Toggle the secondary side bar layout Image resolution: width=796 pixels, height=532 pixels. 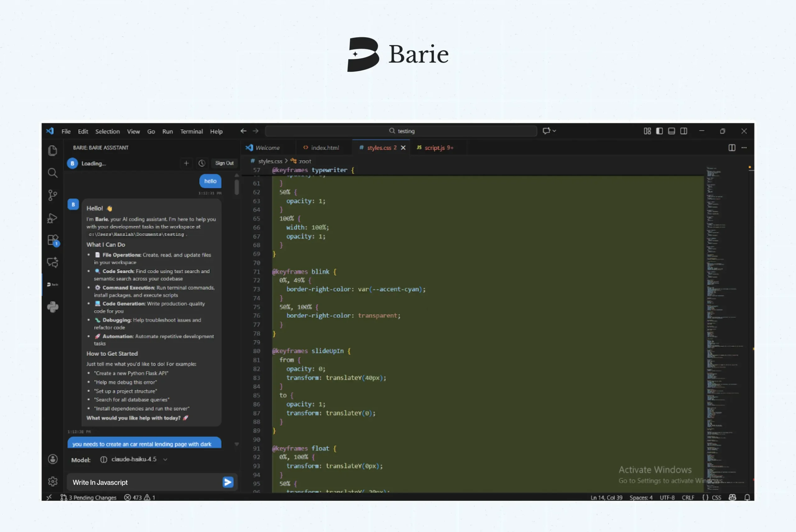(683, 131)
